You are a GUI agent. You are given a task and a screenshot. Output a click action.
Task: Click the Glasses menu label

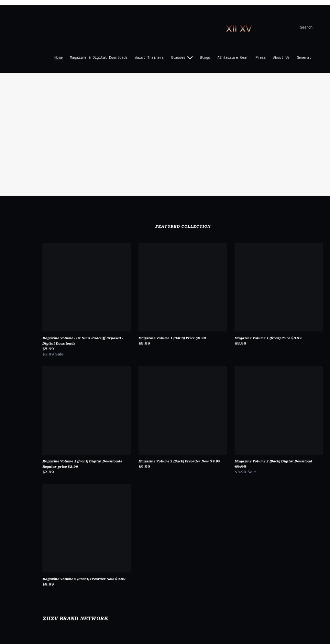tap(178, 58)
